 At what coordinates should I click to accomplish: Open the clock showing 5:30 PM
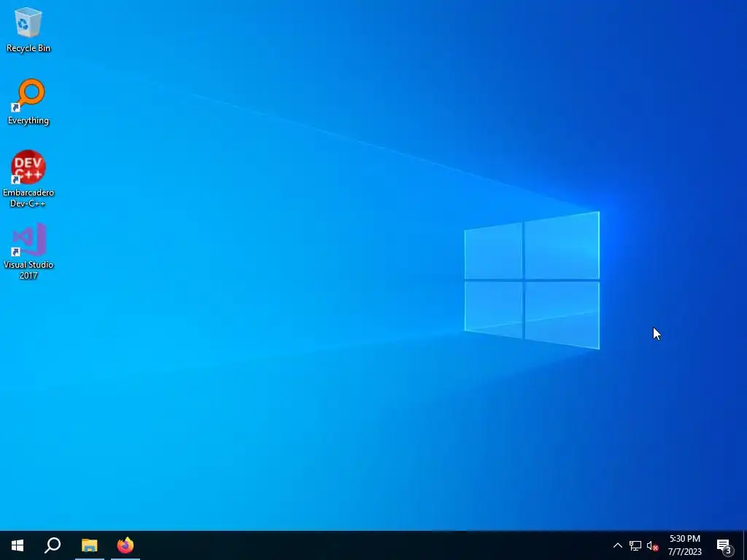[x=684, y=545]
